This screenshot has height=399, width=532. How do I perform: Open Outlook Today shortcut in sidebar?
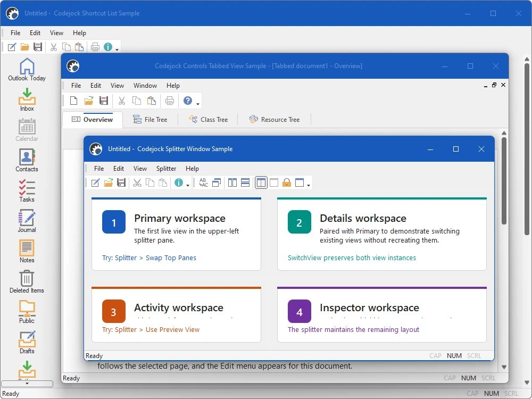point(27,69)
